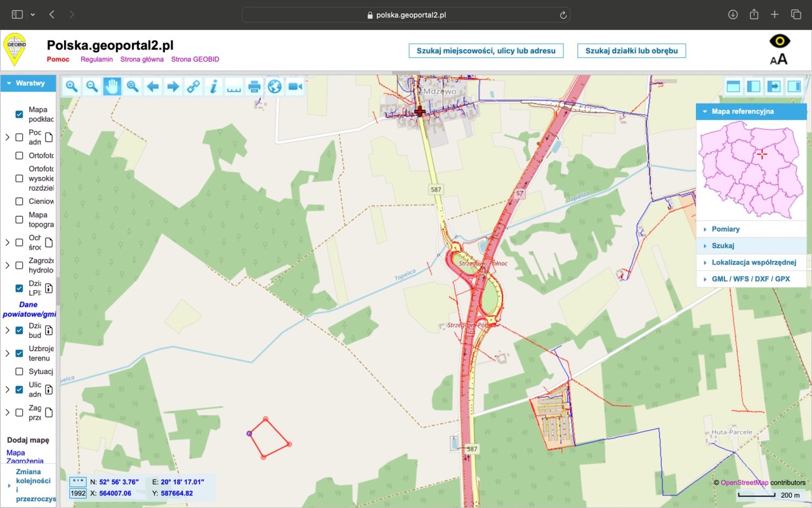Image resolution: width=812 pixels, height=508 pixels.
Task: Open the Strona GEOBID menu link
Action: [x=195, y=59]
